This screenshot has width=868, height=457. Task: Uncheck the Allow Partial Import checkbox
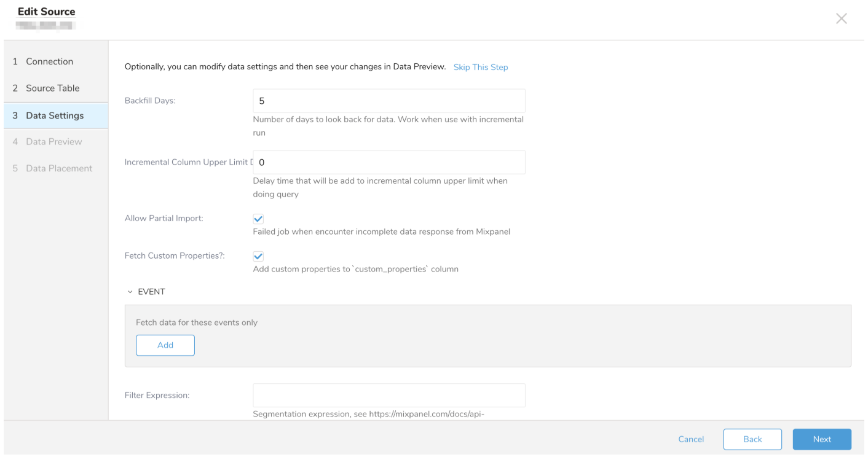click(258, 219)
